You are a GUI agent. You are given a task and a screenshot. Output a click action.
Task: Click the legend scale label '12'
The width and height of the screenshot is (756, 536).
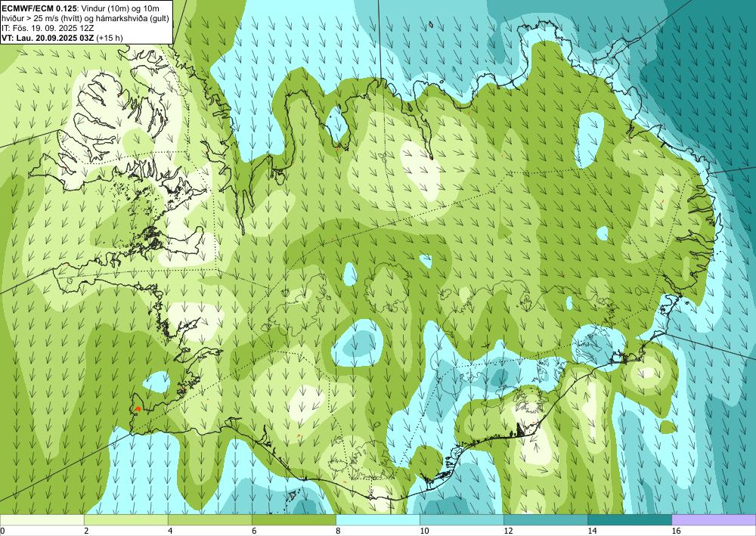coord(508,531)
